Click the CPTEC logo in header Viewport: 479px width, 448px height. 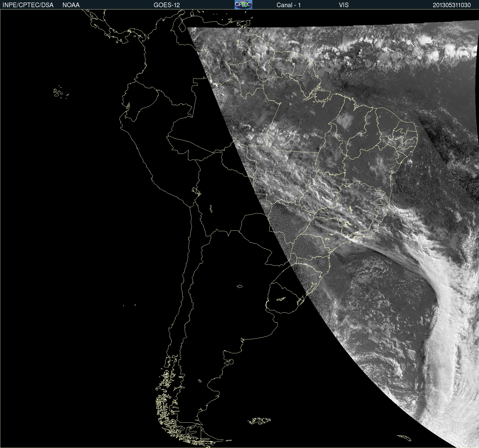243,5
